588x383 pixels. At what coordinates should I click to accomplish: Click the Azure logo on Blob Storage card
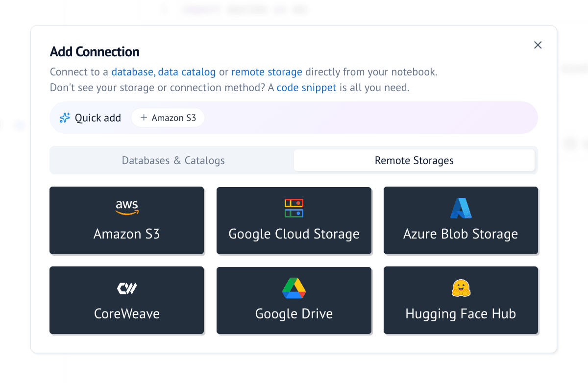(x=461, y=208)
